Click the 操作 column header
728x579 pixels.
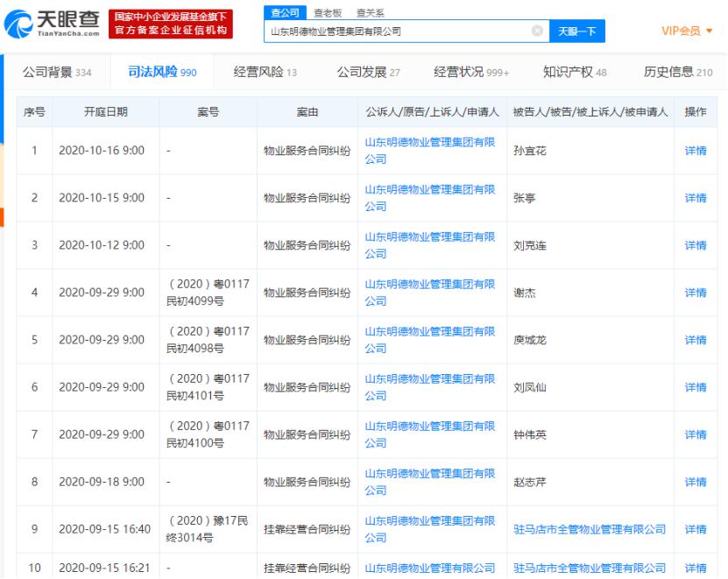pos(696,112)
